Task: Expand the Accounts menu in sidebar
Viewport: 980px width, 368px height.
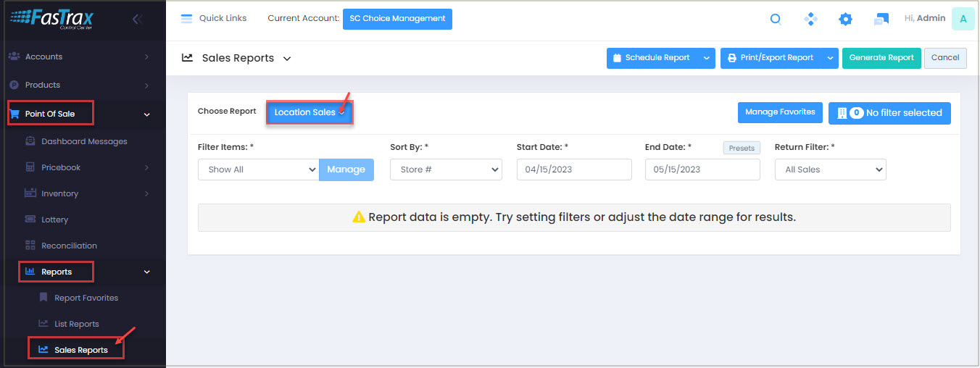Action: (78, 57)
